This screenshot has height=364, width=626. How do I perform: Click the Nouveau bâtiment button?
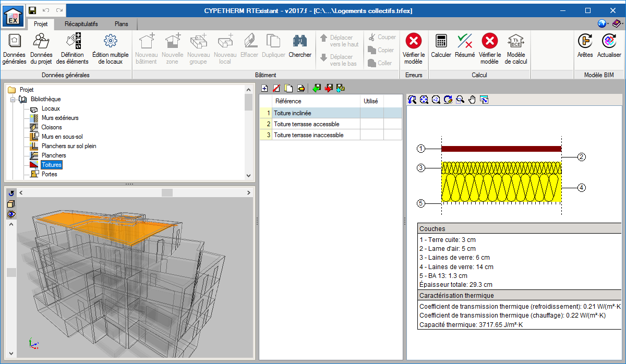tap(146, 48)
